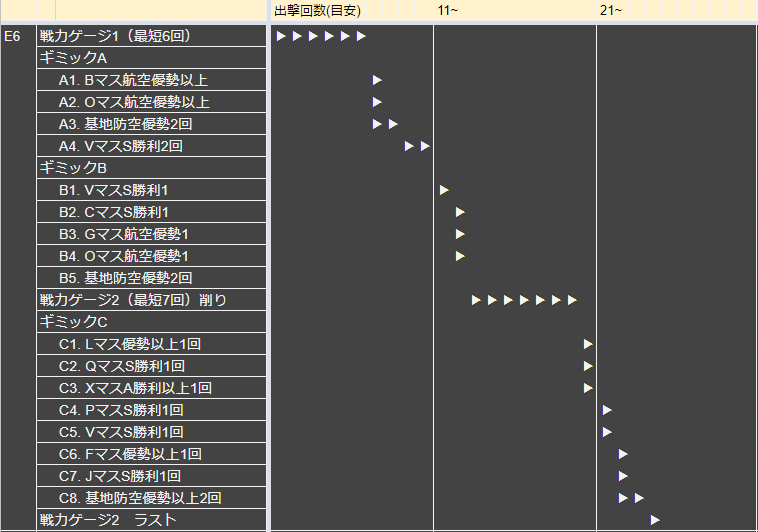Click the second triangle in the C8 row
The height and width of the screenshot is (532, 758).
[639, 498]
